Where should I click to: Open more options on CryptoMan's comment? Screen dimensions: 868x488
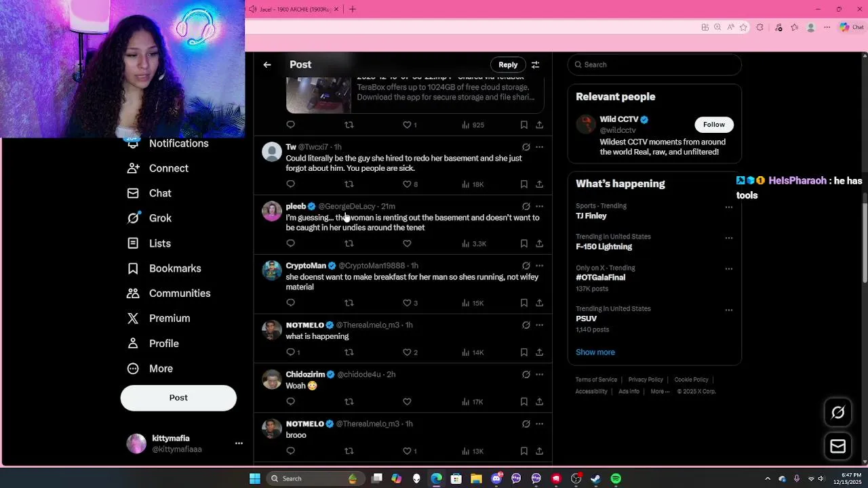[539, 266]
